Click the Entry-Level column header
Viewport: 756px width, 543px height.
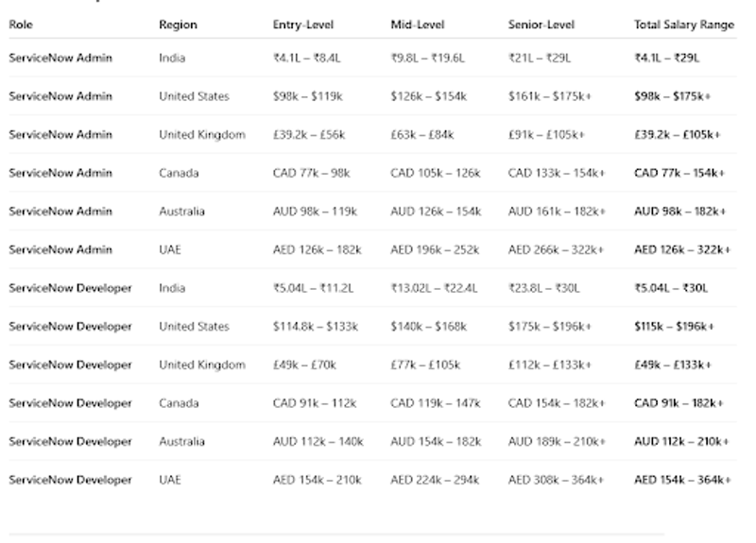pyautogui.click(x=303, y=25)
